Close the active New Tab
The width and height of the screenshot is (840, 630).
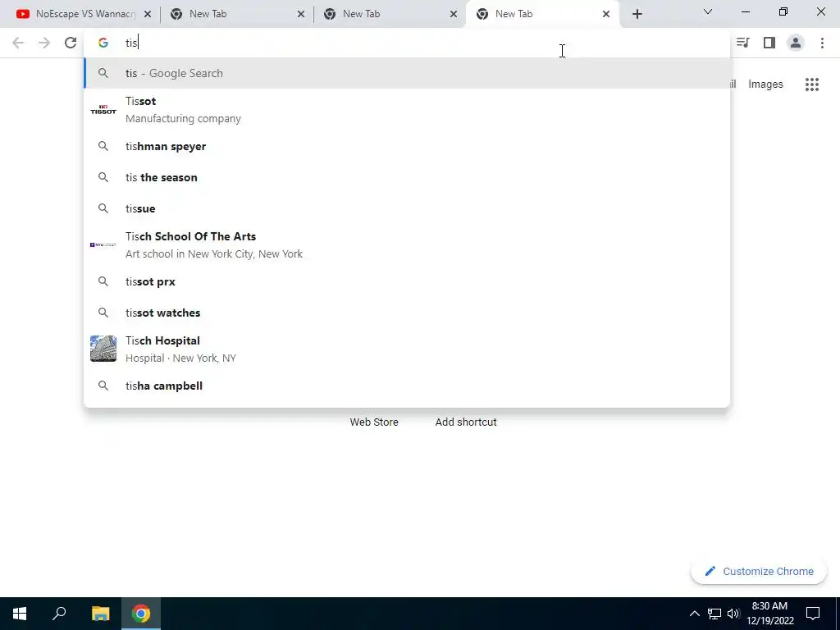click(x=606, y=14)
